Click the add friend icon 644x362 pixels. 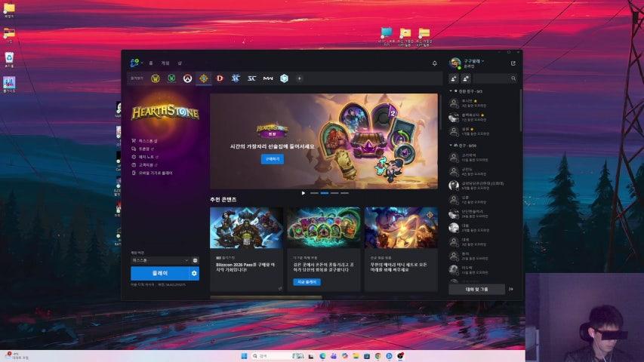pos(454,78)
